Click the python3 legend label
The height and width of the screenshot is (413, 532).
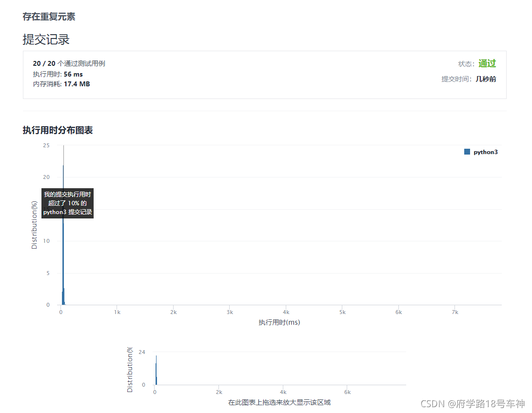486,152
